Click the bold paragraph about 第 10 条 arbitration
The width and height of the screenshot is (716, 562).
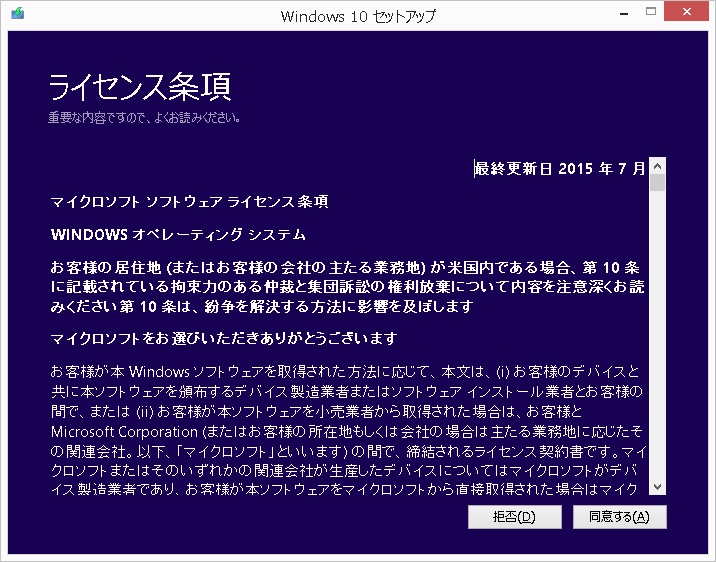tap(348, 287)
